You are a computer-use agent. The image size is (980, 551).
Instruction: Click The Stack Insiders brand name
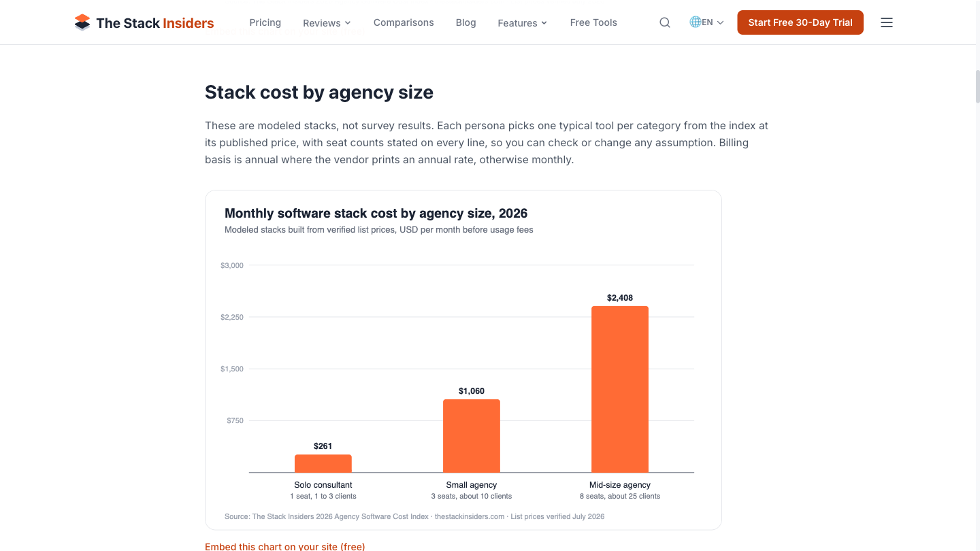(155, 23)
